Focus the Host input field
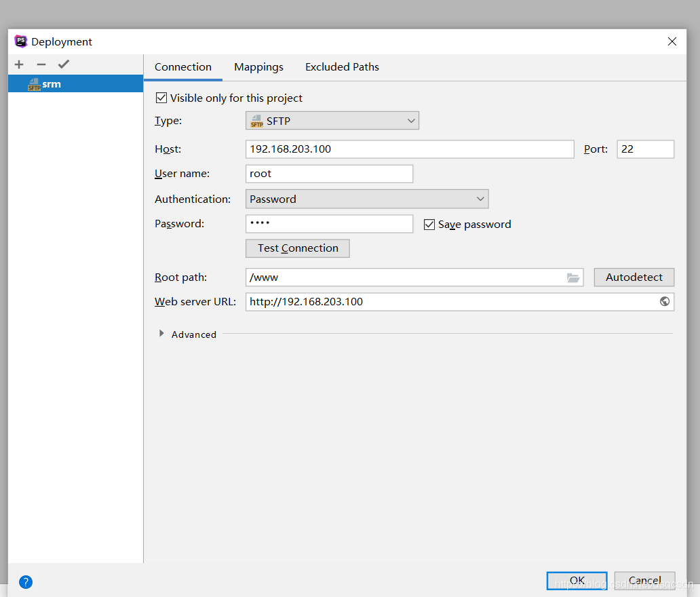 tap(410, 149)
